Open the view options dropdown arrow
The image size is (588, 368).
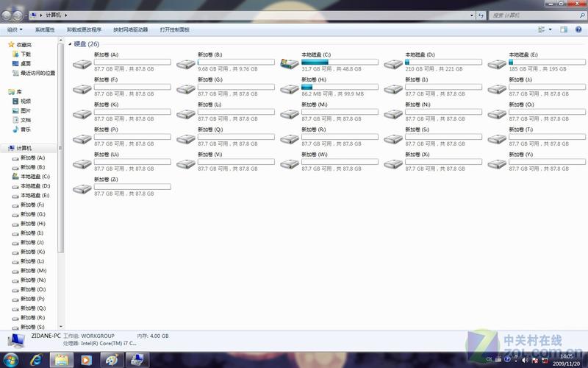pyautogui.click(x=550, y=29)
